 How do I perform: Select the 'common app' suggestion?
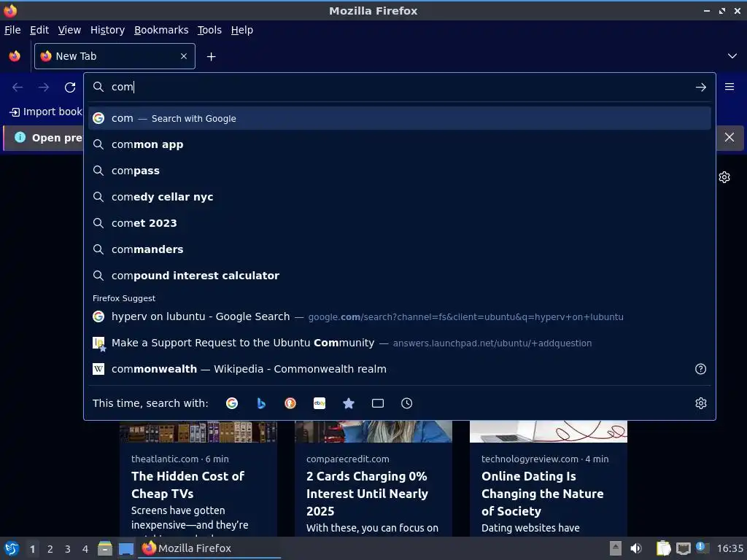pyautogui.click(x=400, y=144)
